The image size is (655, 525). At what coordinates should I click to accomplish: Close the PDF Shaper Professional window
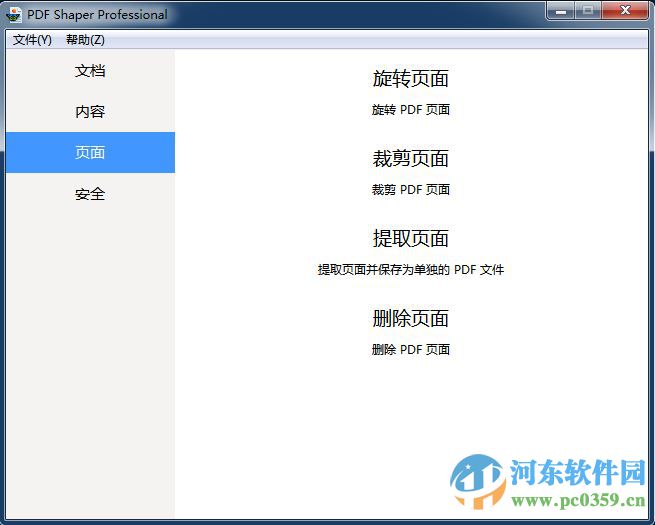click(625, 10)
